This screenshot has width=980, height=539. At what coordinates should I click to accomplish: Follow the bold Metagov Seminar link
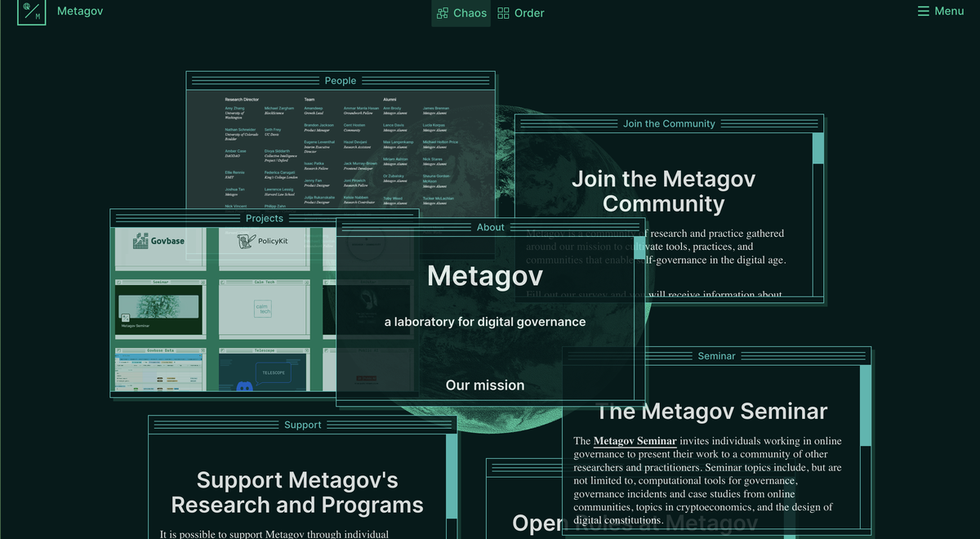635,441
